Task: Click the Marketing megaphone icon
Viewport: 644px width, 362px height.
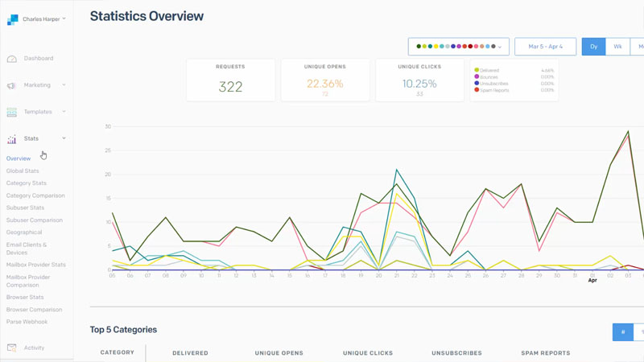Action: click(12, 85)
